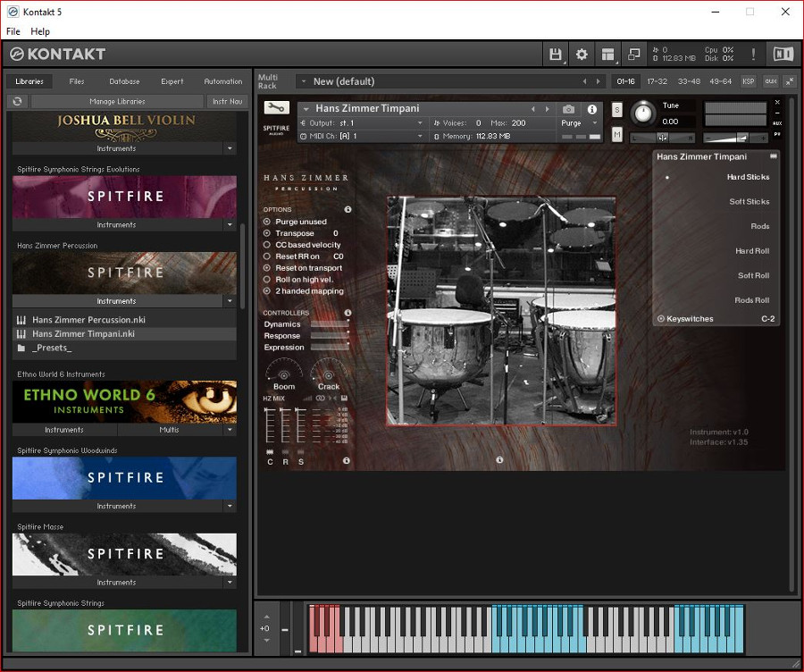
Task: Show the Controllers section info icon
Action: point(348,313)
